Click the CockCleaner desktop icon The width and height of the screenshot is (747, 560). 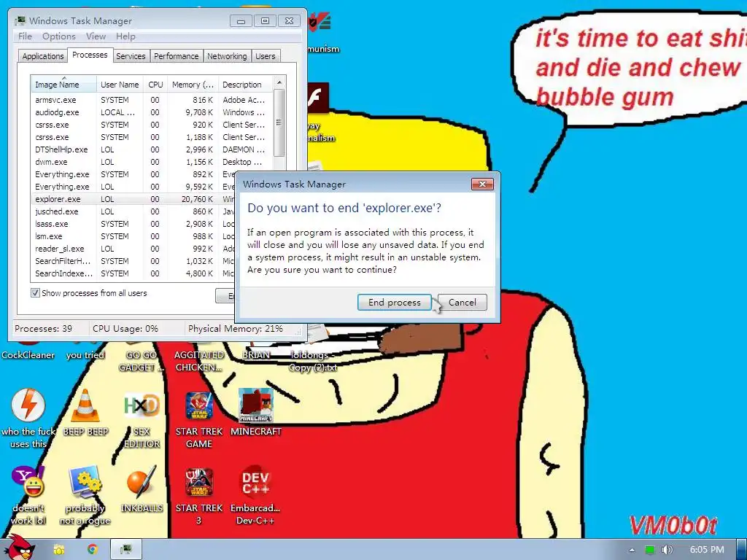pyautogui.click(x=28, y=355)
